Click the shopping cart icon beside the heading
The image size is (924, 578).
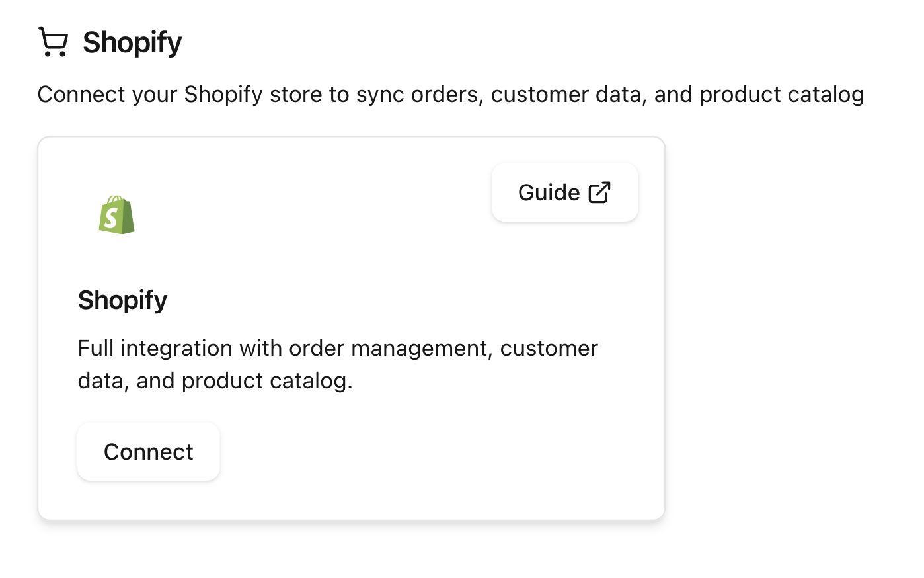53,42
